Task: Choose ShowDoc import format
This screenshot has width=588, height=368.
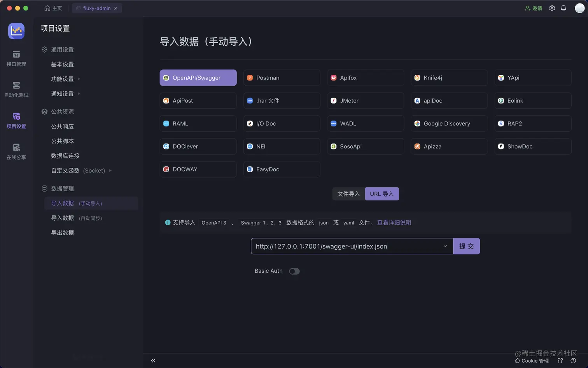Action: [x=533, y=146]
